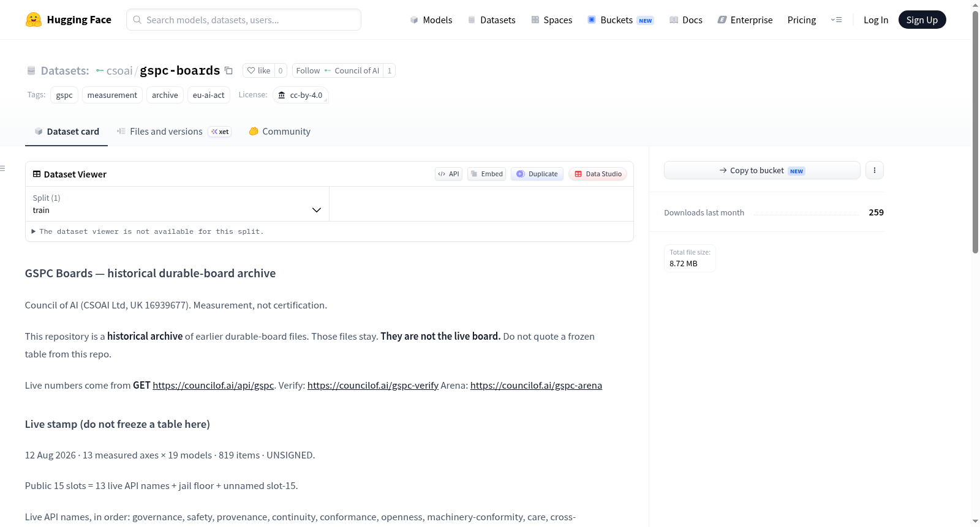Click the xet badge on Files tab

(x=220, y=132)
